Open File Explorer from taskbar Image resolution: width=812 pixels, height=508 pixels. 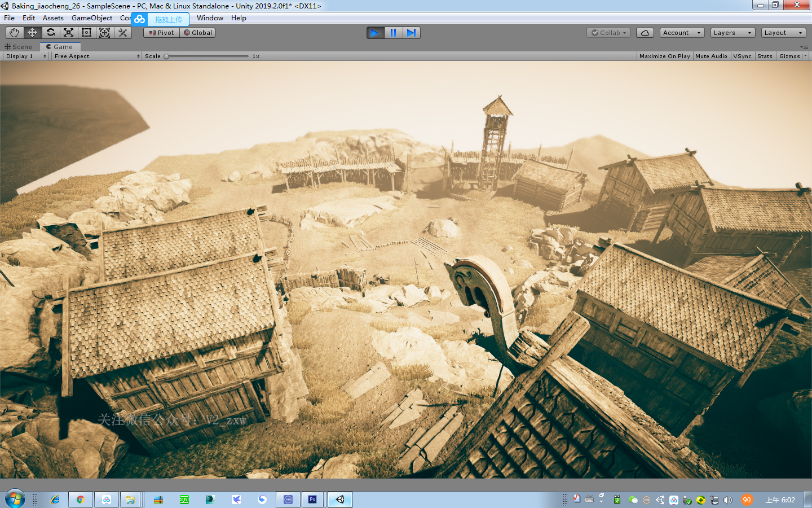coord(130,500)
